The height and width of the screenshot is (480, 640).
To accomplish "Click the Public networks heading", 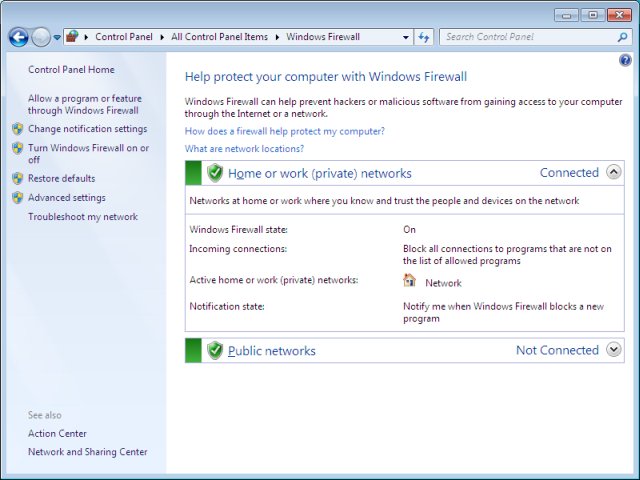I will point(271,351).
